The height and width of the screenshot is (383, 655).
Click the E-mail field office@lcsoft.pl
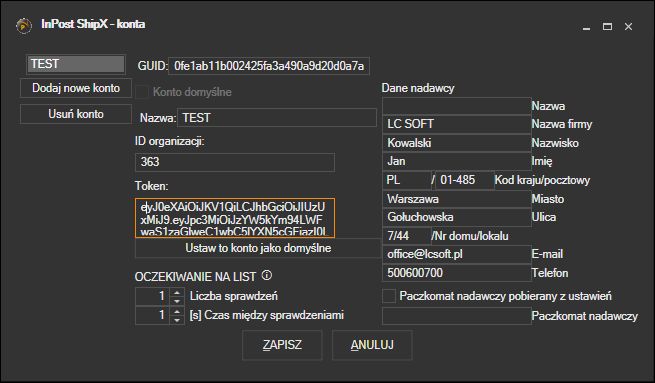(x=457, y=254)
